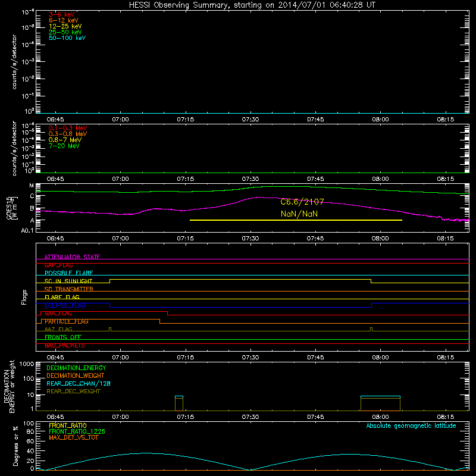Viewport: 476px width, 476px height.
Task: Click the 25-50 keV legend entry
Action: [x=65, y=32]
